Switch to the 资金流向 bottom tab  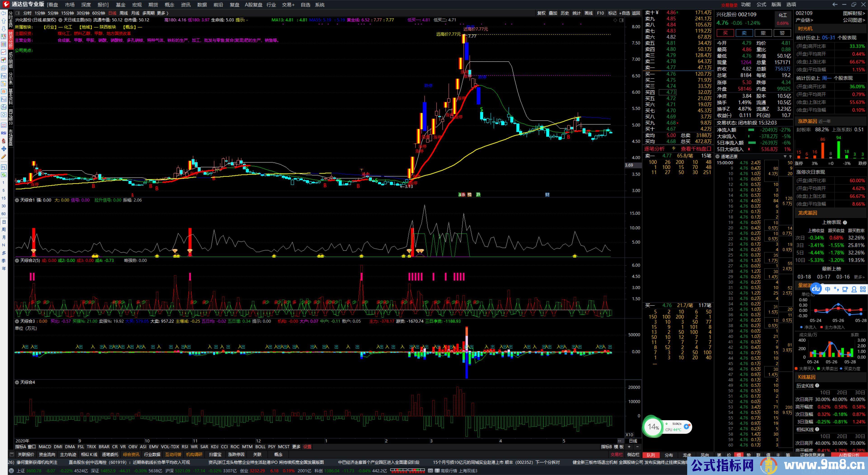(x=47, y=454)
